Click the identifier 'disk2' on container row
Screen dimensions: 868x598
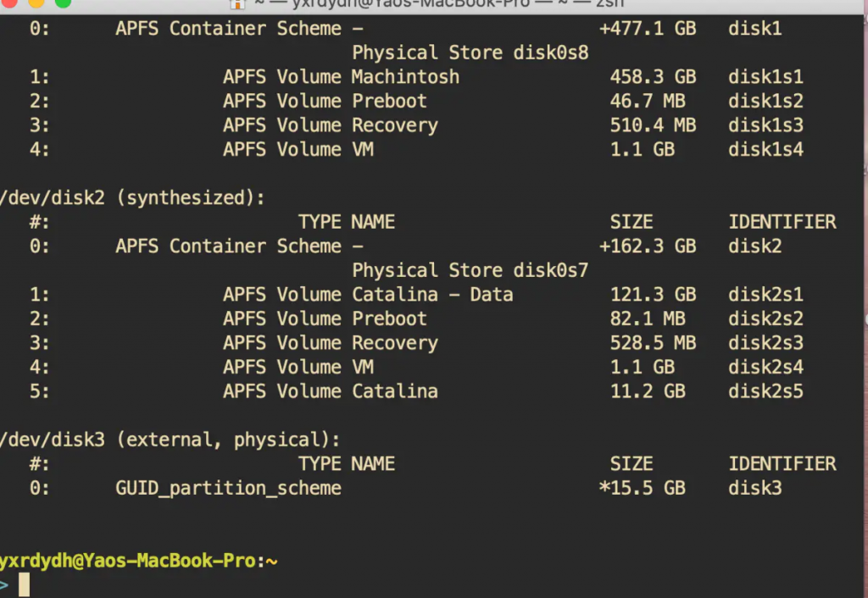[755, 246]
